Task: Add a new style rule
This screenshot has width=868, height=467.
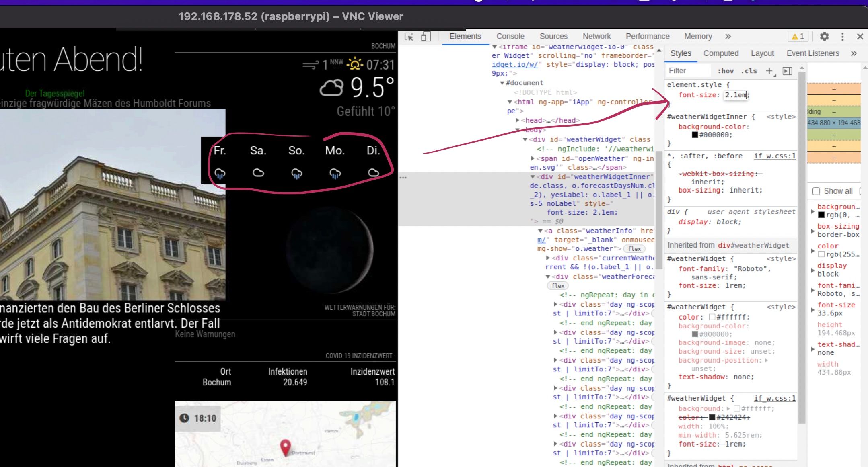Action: coord(769,71)
